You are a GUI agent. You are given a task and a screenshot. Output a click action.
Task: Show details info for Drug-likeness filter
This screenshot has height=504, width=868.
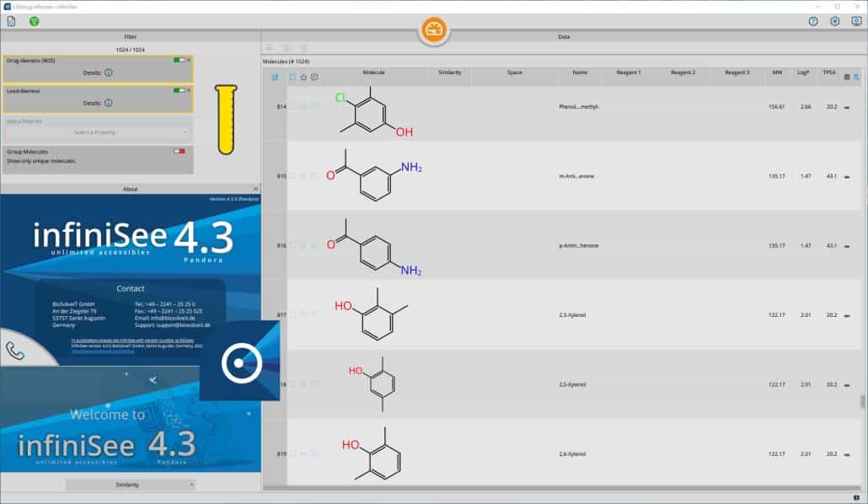(109, 73)
